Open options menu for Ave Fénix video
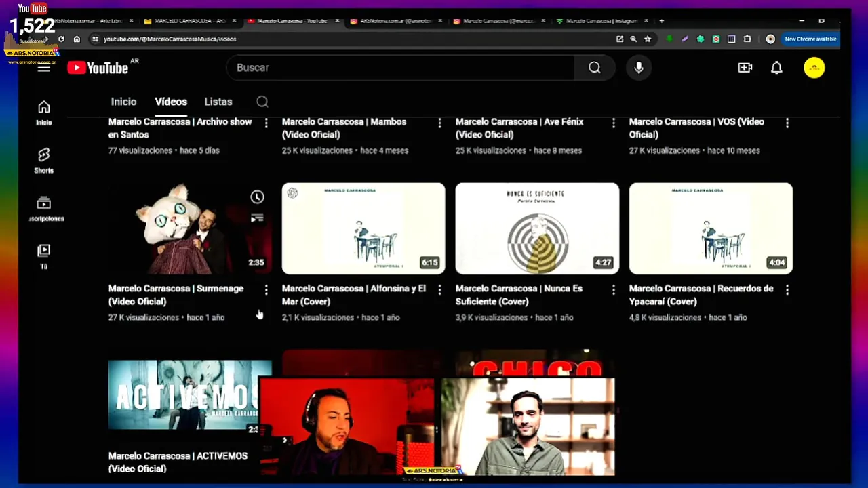Image resolution: width=868 pixels, height=488 pixels. (x=613, y=123)
